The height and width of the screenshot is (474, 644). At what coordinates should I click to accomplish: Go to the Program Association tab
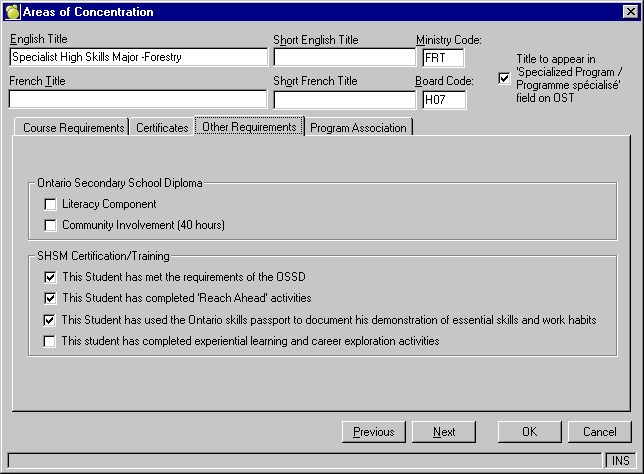358,128
